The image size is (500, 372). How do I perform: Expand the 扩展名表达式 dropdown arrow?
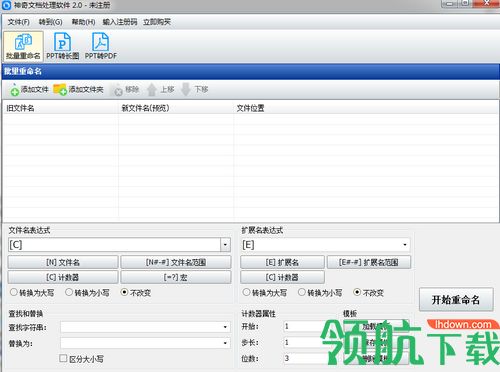point(405,245)
